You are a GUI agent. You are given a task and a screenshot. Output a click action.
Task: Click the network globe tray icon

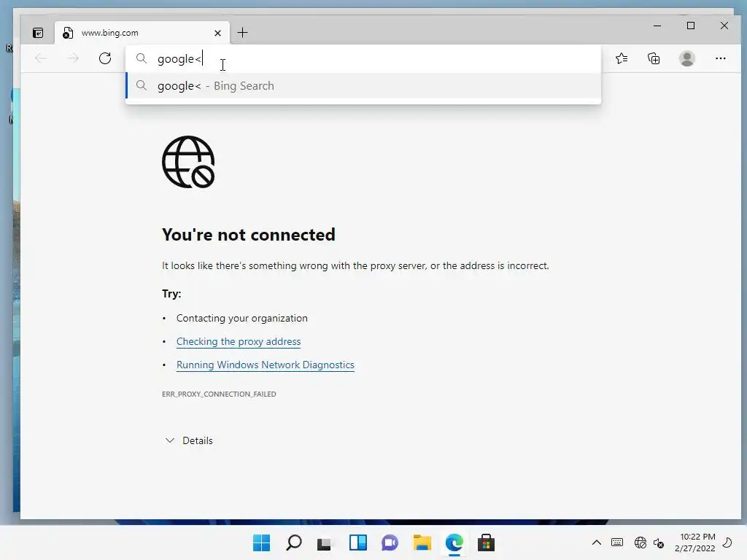[640, 542]
